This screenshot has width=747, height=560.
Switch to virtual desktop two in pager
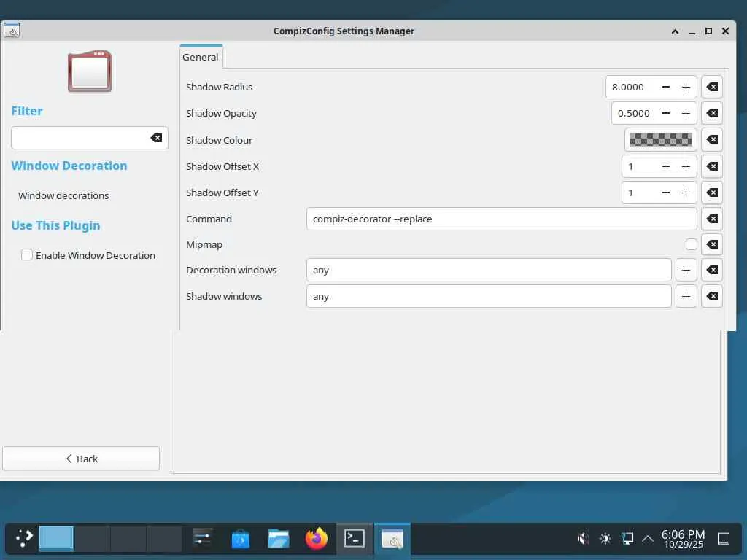tap(93, 539)
